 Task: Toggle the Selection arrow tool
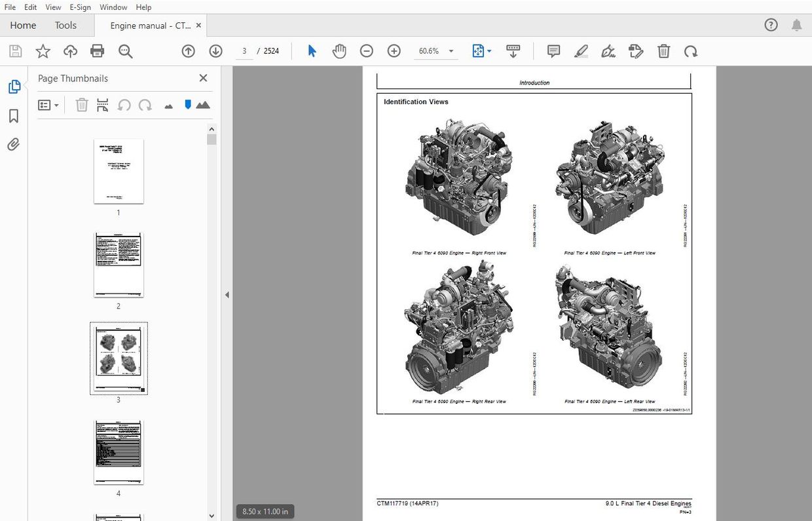312,51
